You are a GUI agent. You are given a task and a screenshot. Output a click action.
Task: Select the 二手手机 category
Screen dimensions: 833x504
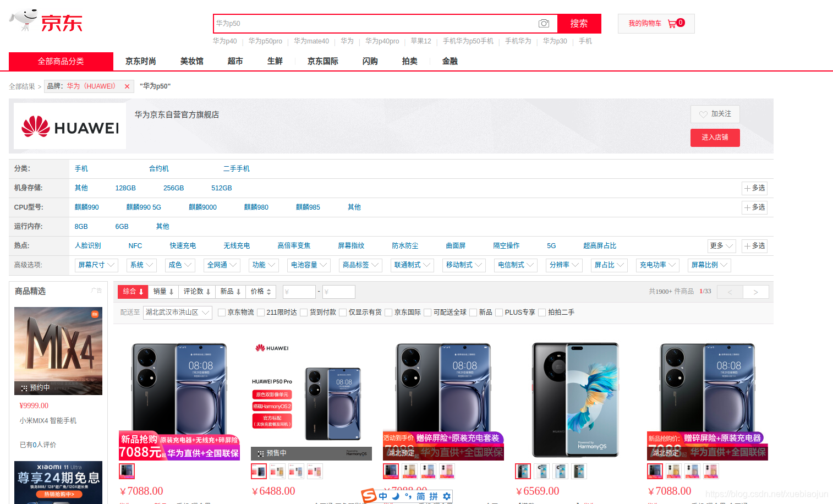(x=236, y=169)
